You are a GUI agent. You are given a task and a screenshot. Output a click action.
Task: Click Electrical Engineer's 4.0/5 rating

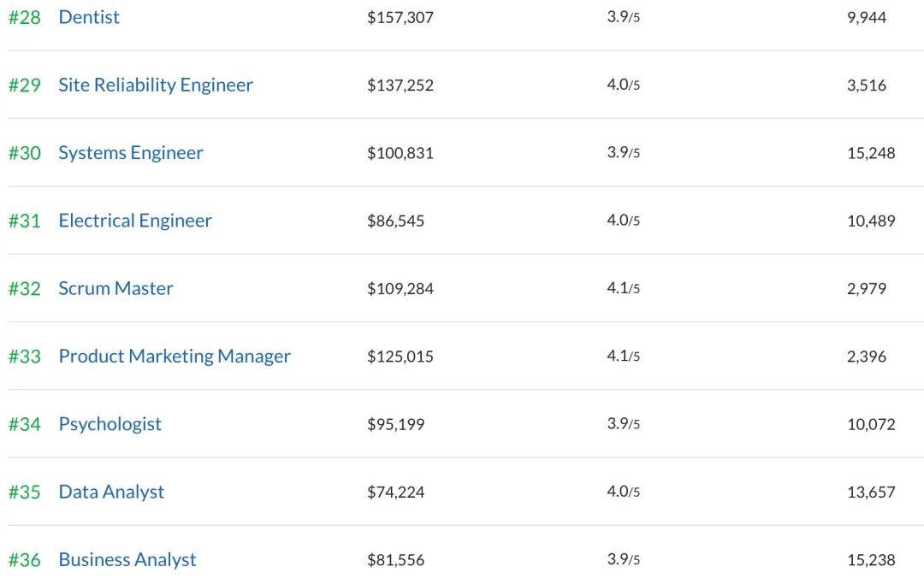(x=623, y=221)
